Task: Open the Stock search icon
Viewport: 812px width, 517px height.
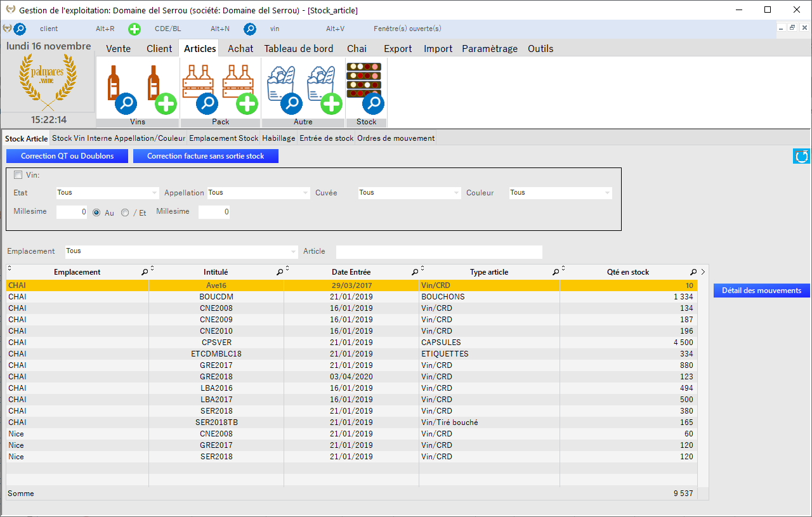Action: click(x=373, y=102)
